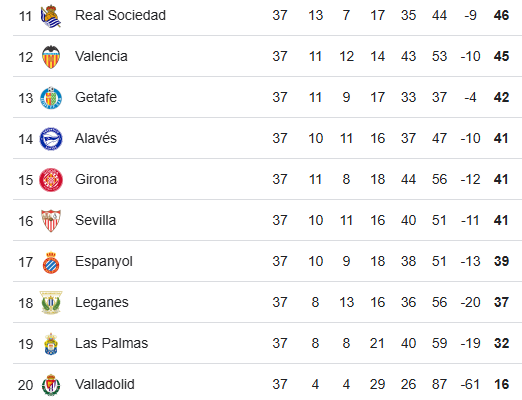Click the Espanyol club crest
The height and width of the screenshot is (400, 522).
pos(51,262)
